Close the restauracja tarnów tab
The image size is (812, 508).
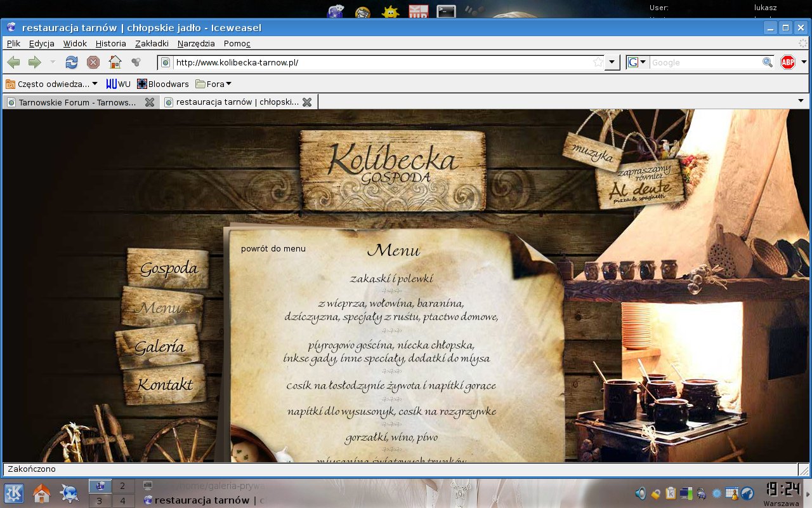[x=307, y=102]
